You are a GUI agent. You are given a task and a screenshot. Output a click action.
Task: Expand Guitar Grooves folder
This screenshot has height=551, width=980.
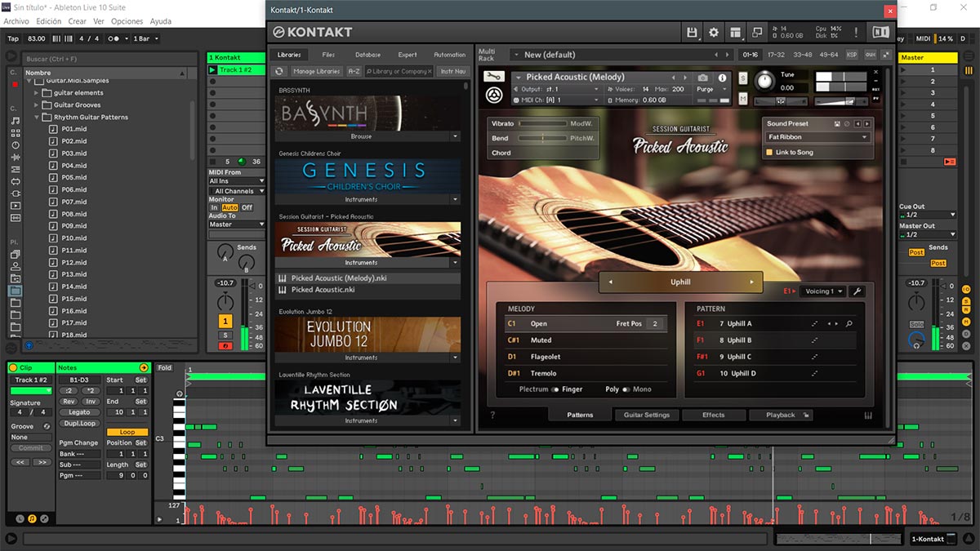[38, 104]
